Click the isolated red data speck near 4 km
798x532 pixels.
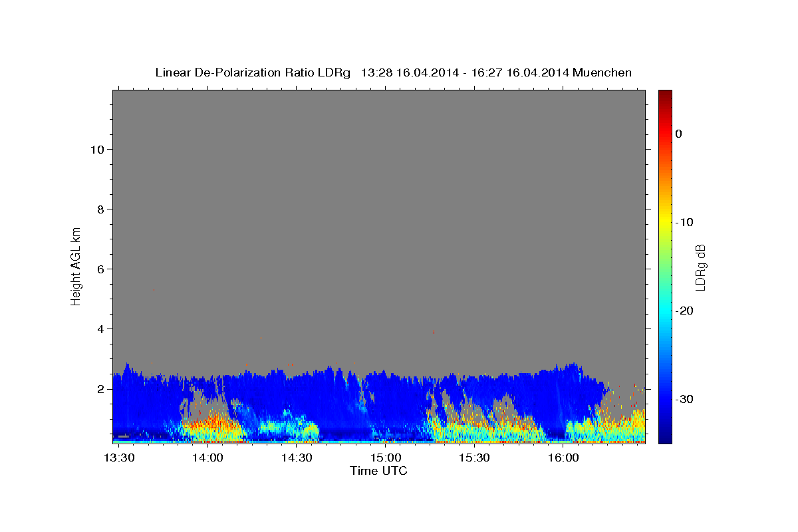pyautogui.click(x=434, y=331)
